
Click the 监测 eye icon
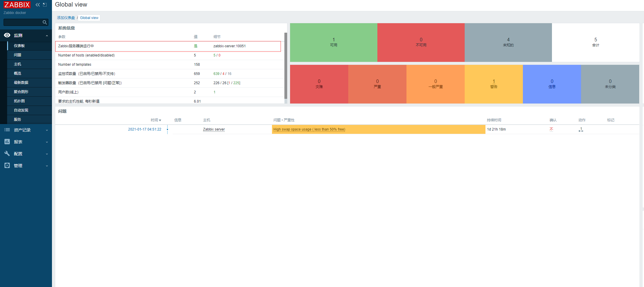pos(7,35)
